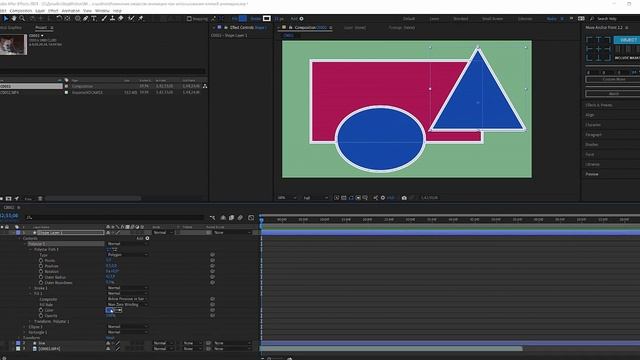640x360 pixels.
Task: Open Composite Below Previous dropdown
Action: pyautogui.click(x=127, y=299)
